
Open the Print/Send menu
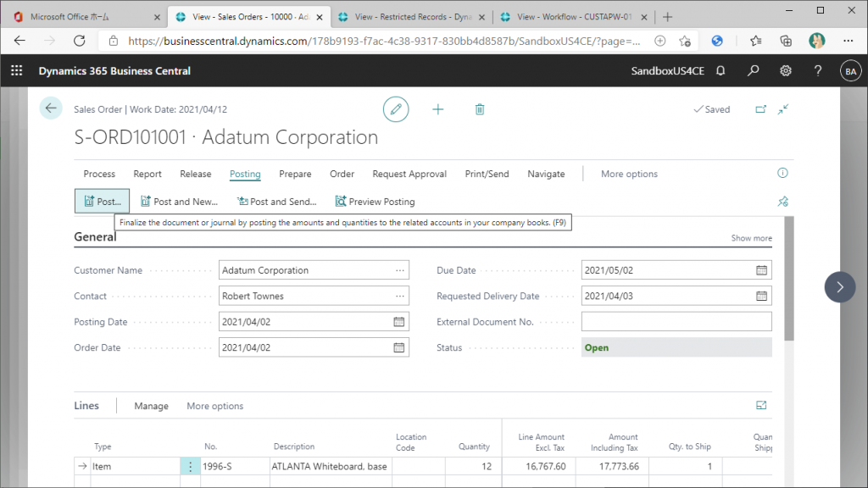click(x=487, y=174)
